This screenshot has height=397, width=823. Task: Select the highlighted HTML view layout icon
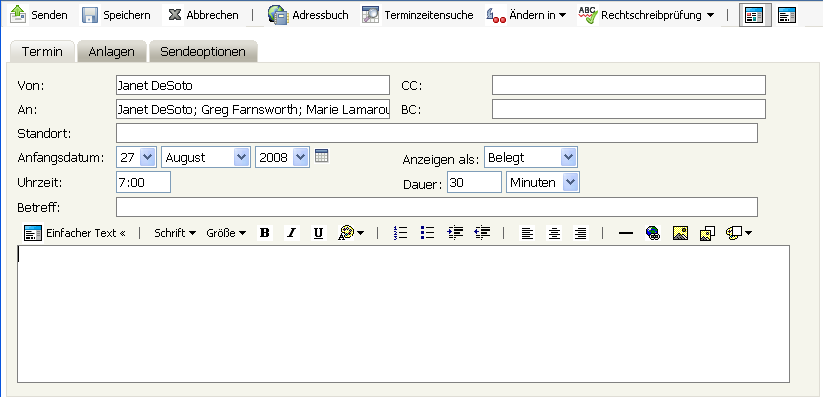pos(754,15)
